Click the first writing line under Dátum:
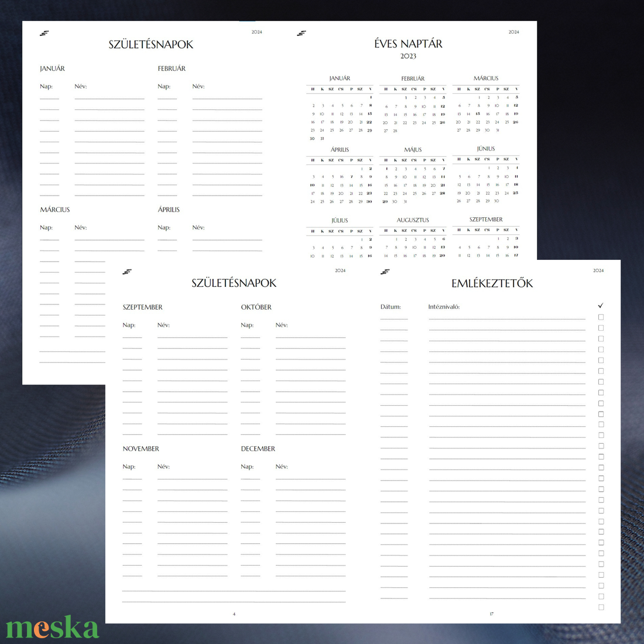This screenshot has height=644, width=644. point(394,319)
